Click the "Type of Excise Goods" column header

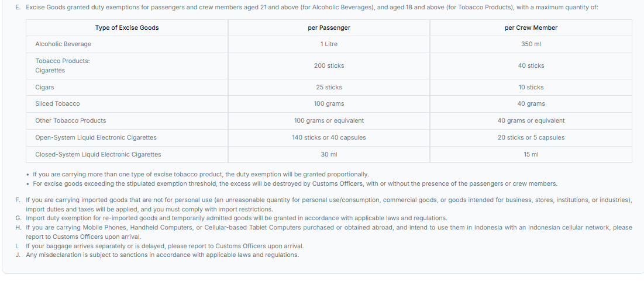pos(127,27)
